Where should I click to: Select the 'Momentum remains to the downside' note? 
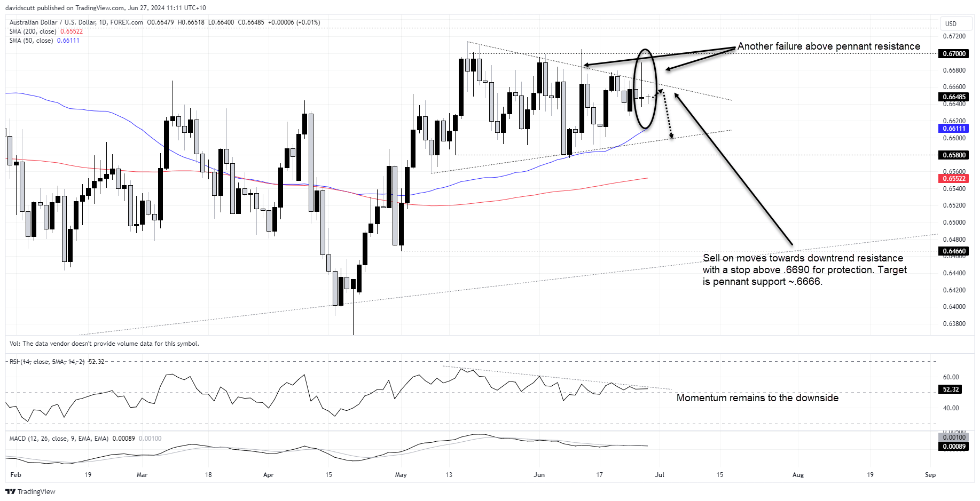point(757,398)
